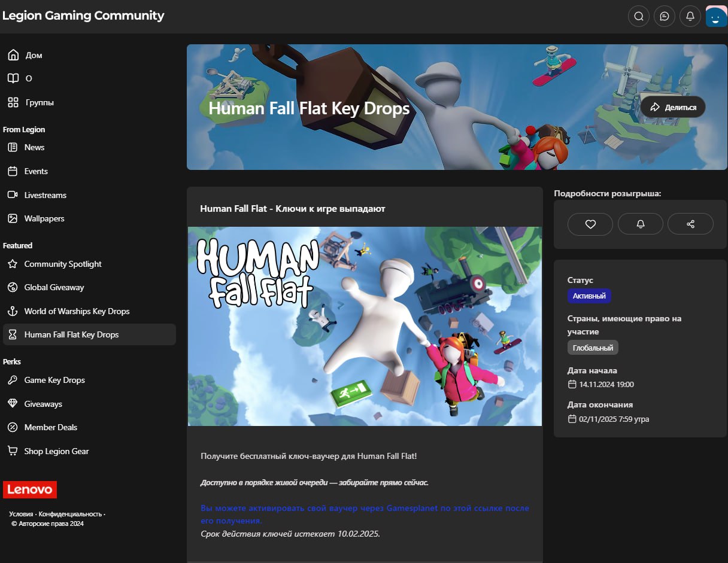Screen dimensions: 728x563
Task: Click the share icon in giveaway details
Action: click(x=690, y=224)
